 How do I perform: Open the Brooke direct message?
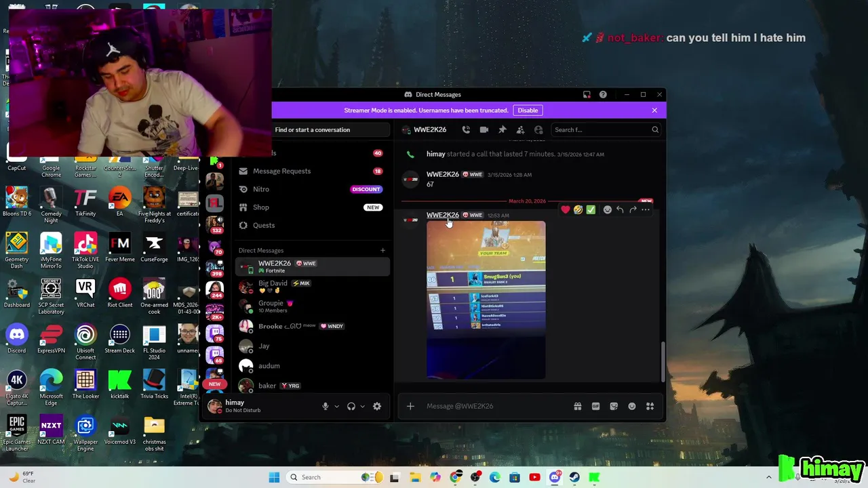312,326
